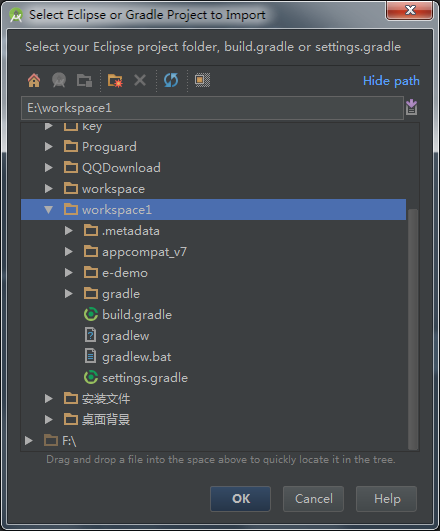Select the workspace folder row

(x=213, y=189)
